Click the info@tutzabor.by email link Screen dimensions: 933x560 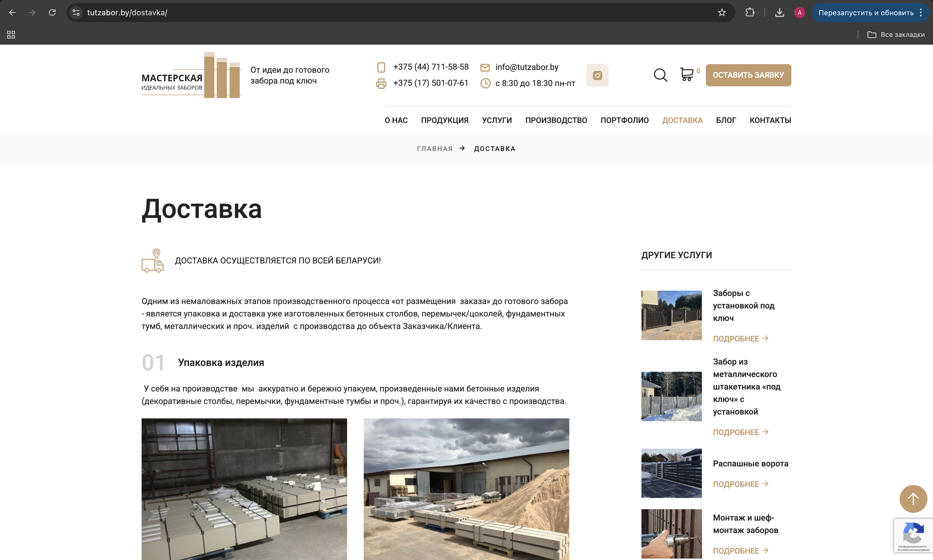(x=526, y=67)
